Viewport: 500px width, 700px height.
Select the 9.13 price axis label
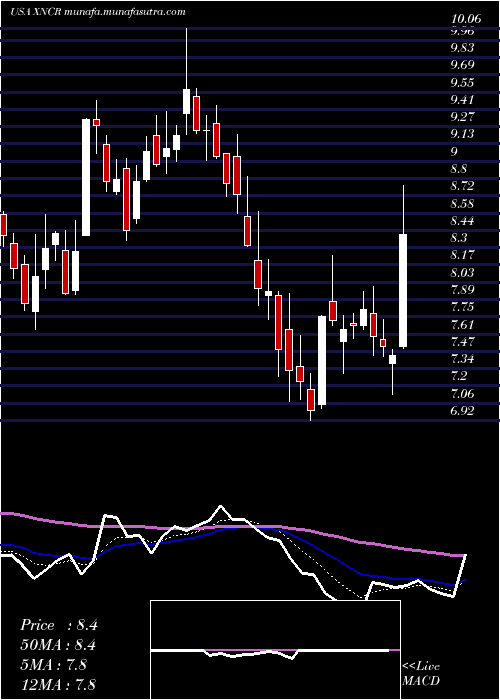(x=462, y=135)
